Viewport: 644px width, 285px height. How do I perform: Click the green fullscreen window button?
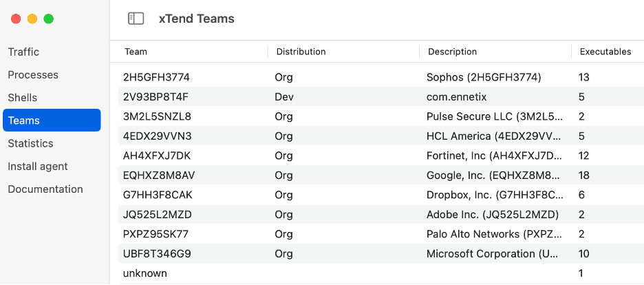pyautogui.click(x=48, y=19)
